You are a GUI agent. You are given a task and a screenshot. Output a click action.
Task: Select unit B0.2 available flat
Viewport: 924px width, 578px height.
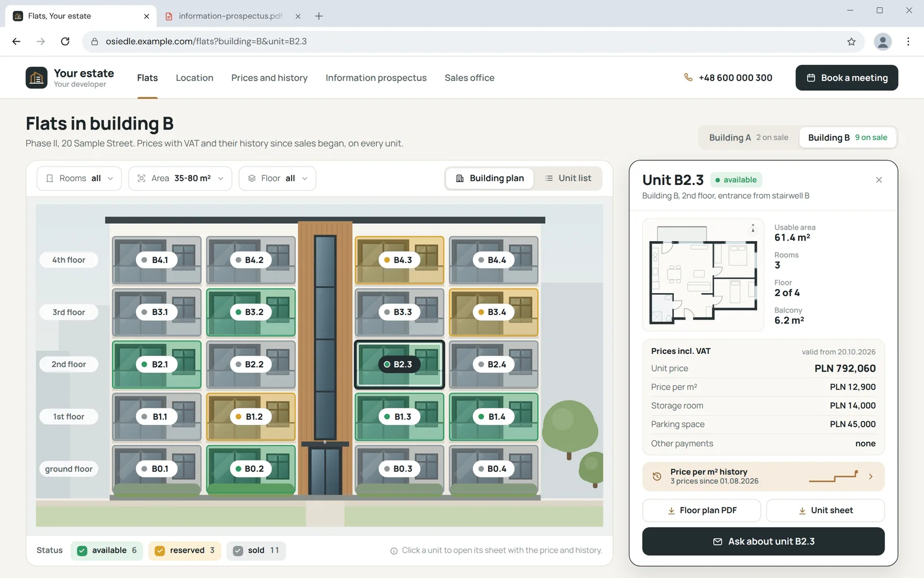251,469
